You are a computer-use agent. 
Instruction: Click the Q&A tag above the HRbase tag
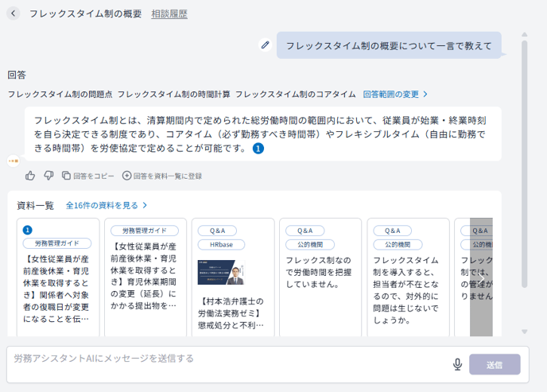point(217,231)
